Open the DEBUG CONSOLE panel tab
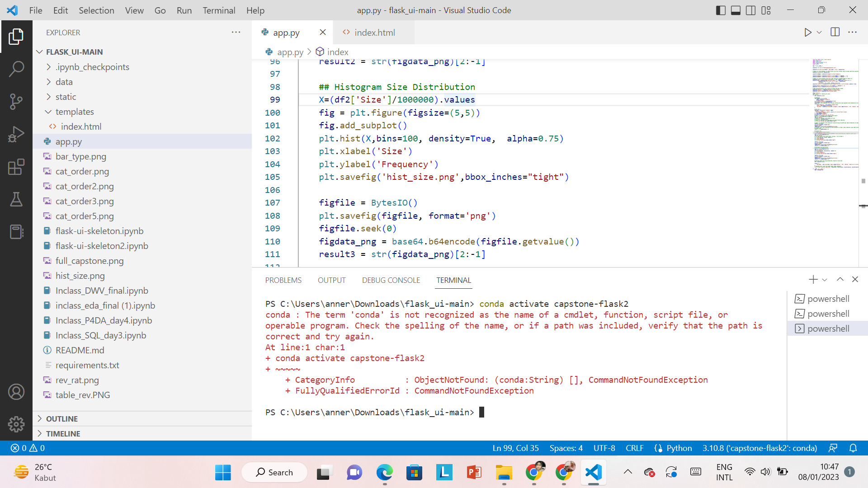 point(391,280)
